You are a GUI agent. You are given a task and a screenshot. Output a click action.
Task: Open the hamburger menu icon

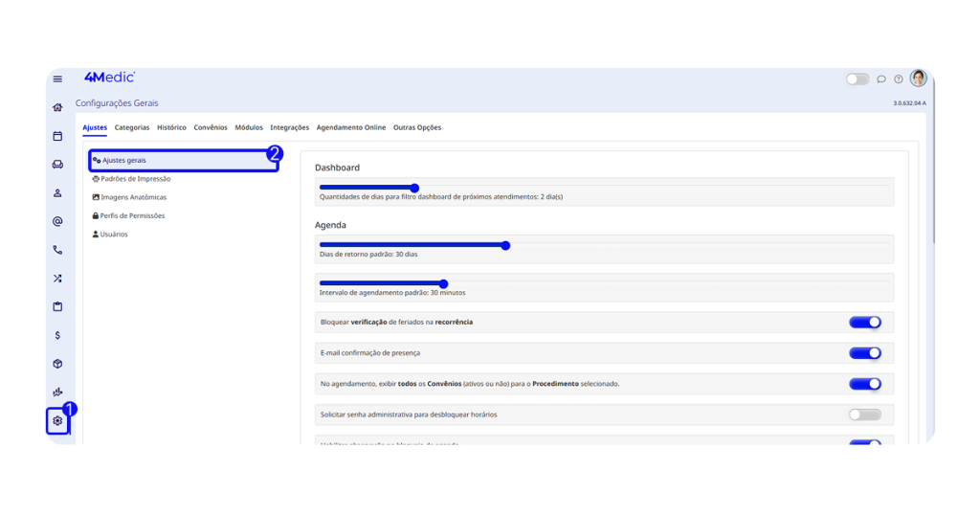point(57,78)
